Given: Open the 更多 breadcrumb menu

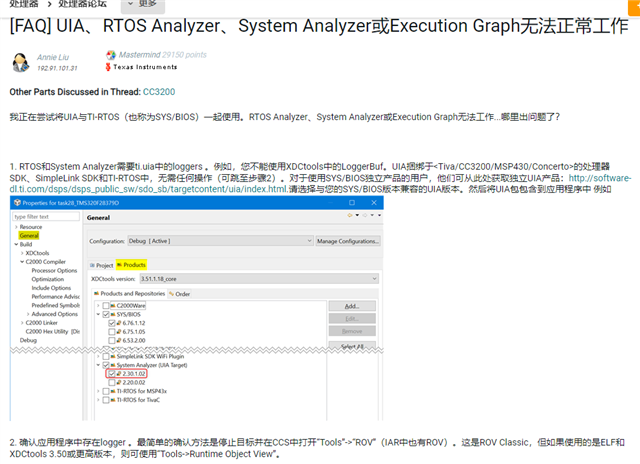Looking at the screenshot, I should pyautogui.click(x=142, y=4).
